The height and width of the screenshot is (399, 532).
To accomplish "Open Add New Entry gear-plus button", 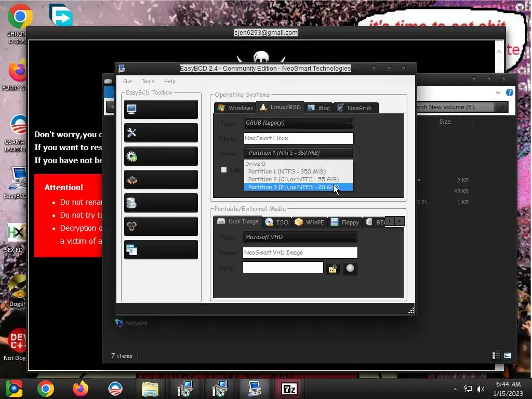I will coord(161,156).
